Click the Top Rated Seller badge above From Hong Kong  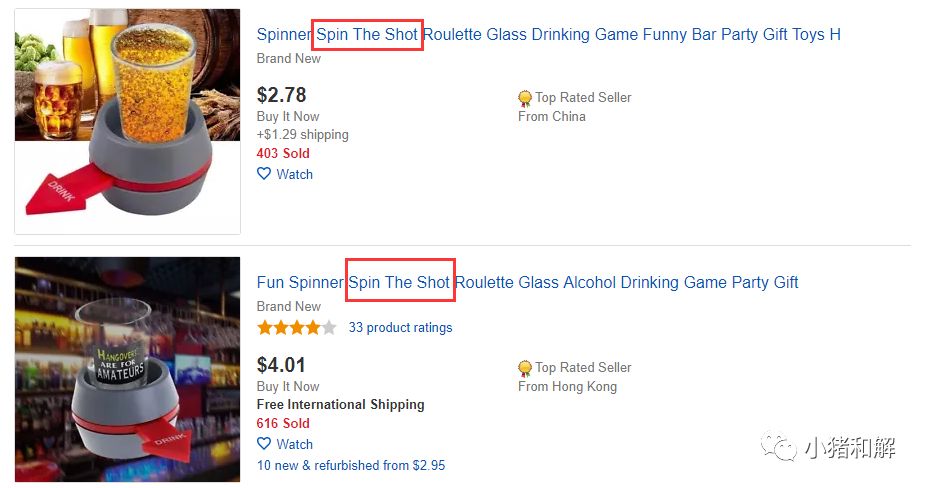[x=525, y=368]
